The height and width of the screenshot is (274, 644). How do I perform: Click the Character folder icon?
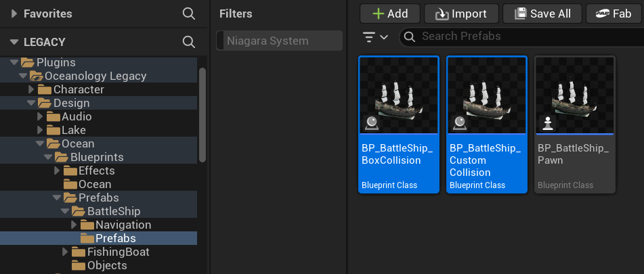point(45,89)
